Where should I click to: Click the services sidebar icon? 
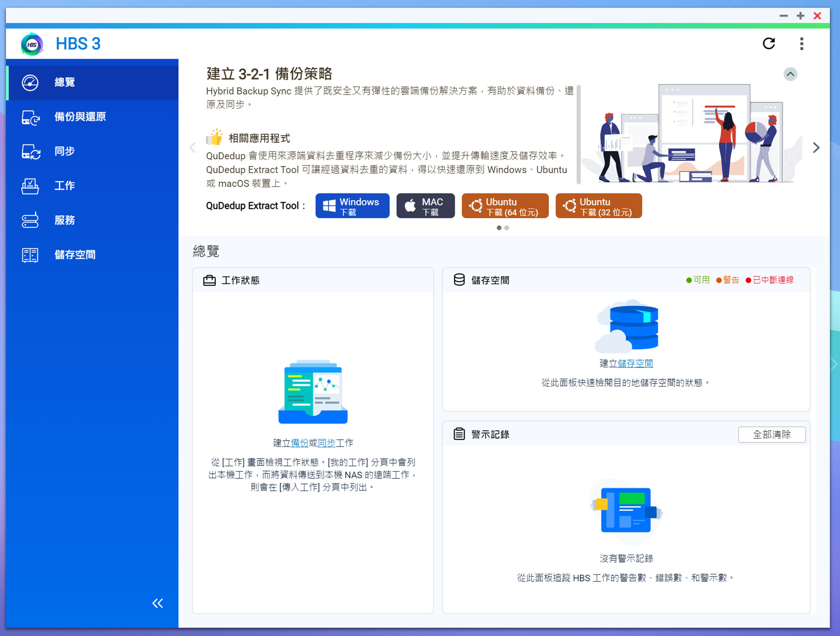tap(30, 220)
